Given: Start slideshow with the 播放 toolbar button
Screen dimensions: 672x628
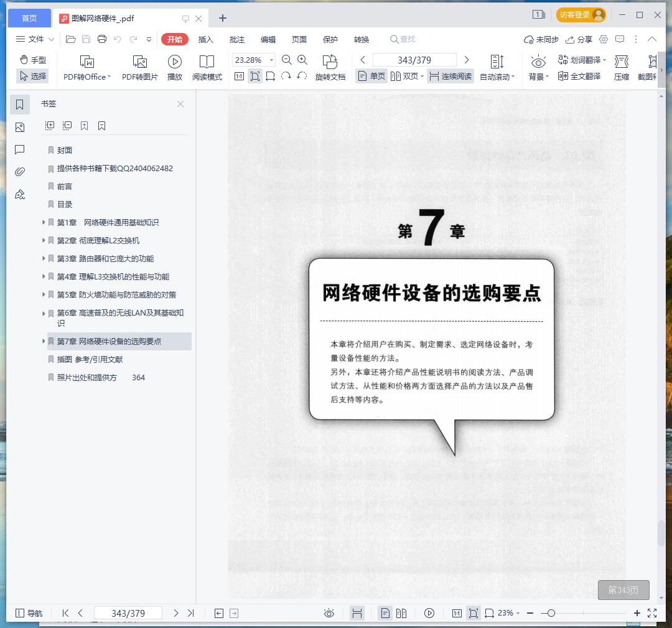Looking at the screenshot, I should pyautogui.click(x=174, y=68).
